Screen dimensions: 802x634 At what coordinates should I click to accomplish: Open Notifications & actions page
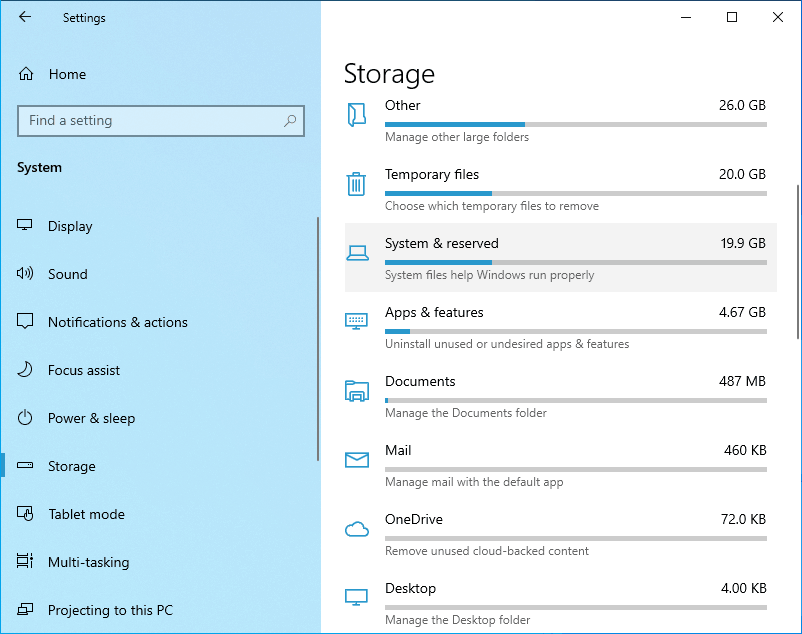pyautogui.click(x=159, y=322)
